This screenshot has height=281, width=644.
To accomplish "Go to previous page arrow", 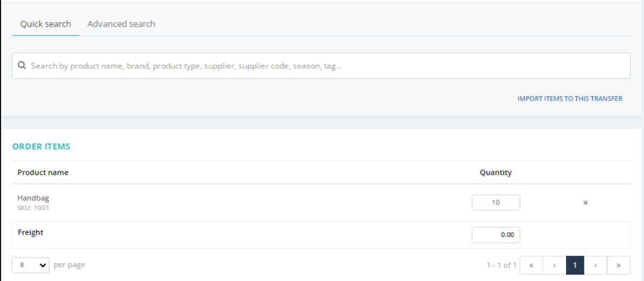I will click(555, 265).
